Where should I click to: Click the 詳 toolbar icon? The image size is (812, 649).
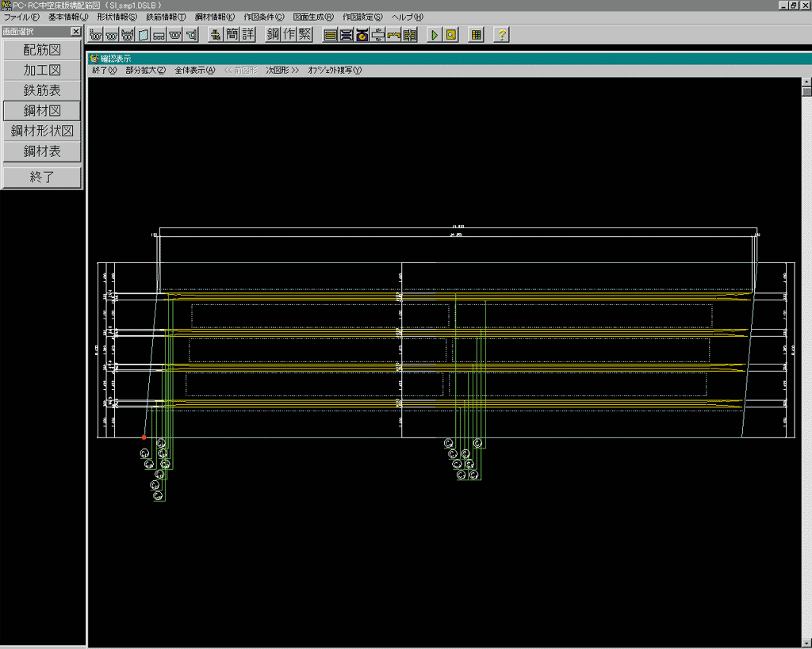point(248,34)
